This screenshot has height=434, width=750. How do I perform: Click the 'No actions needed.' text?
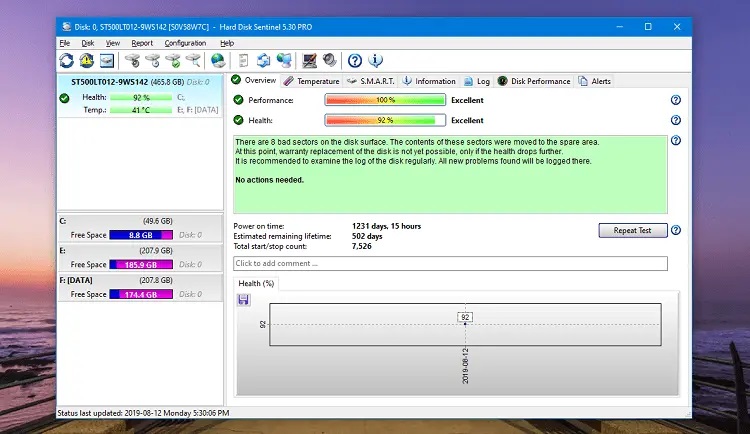[269, 180]
